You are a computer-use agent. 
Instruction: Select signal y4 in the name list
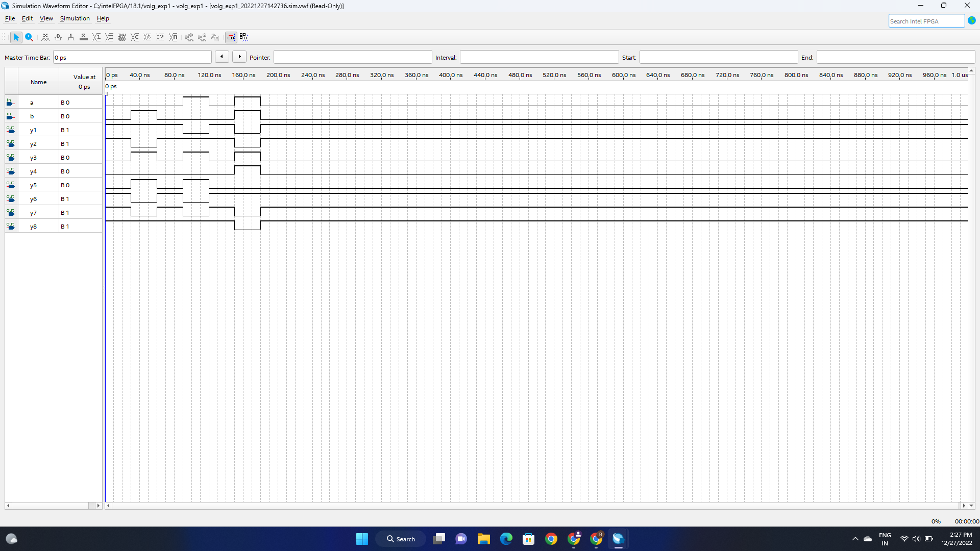pyautogui.click(x=33, y=171)
